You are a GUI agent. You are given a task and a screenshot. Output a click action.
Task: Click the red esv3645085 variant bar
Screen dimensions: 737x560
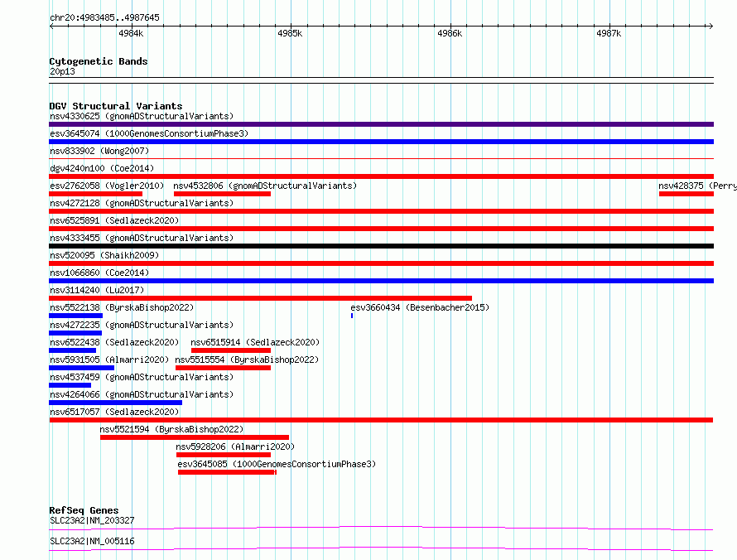click(227, 472)
